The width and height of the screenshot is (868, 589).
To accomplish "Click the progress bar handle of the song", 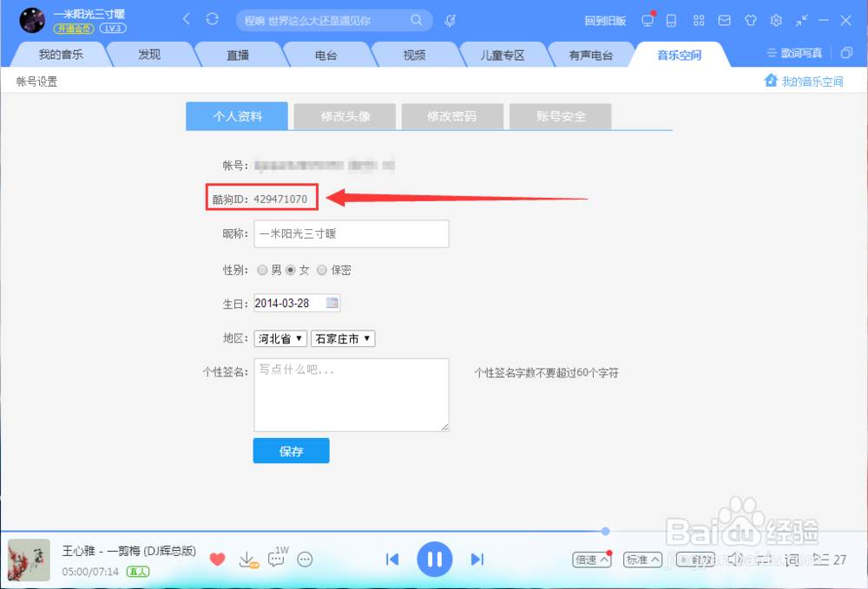I will coord(606,531).
